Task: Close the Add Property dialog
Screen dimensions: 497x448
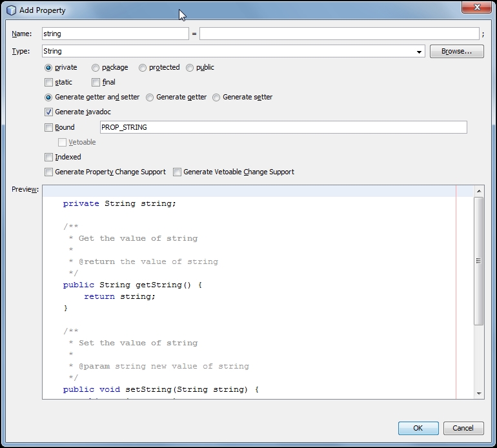Action: click(x=476, y=7)
